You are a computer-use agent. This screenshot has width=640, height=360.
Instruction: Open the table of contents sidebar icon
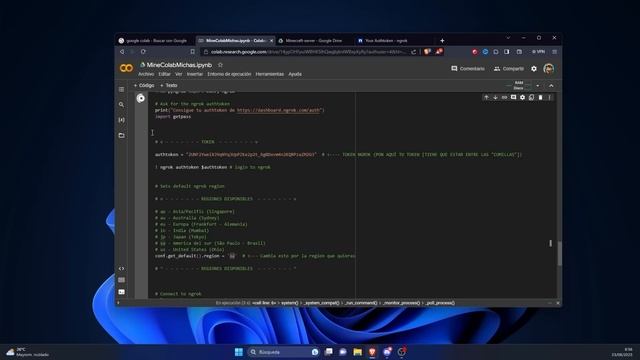(x=121, y=89)
